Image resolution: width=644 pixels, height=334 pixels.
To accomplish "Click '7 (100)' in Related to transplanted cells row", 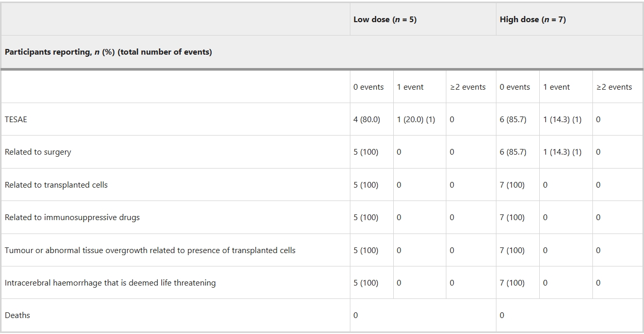I will pos(512,185).
